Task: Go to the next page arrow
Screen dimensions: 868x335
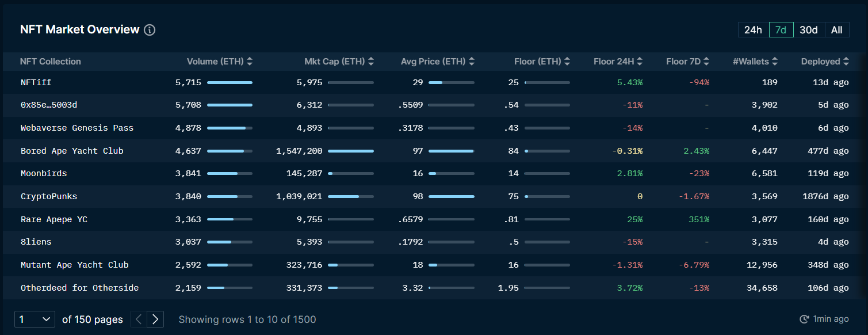Action: tap(155, 319)
